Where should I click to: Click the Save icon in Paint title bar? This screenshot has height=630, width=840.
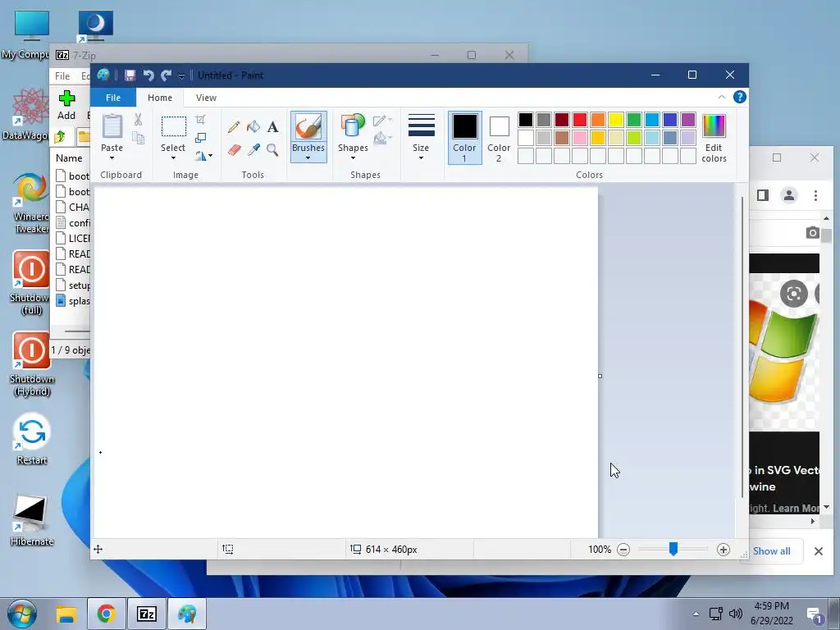pyautogui.click(x=130, y=75)
